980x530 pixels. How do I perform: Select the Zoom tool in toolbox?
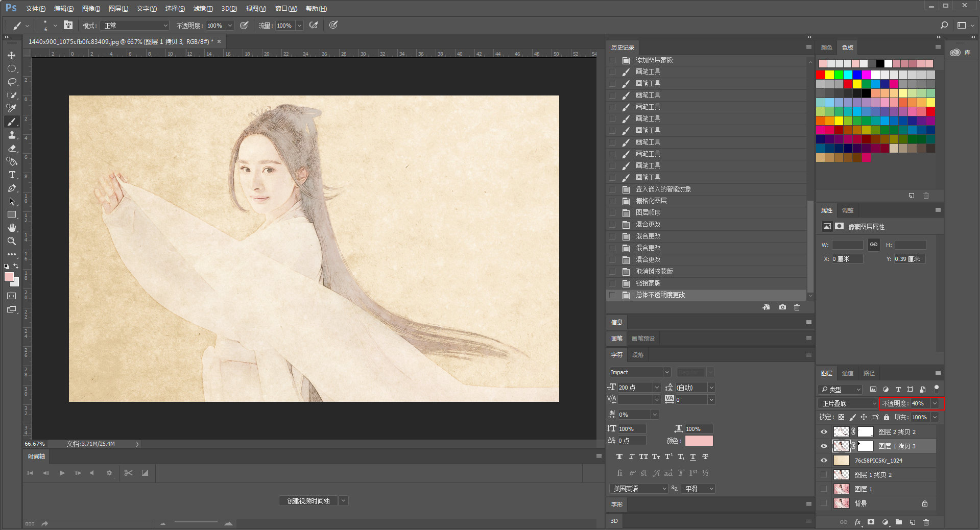12,241
